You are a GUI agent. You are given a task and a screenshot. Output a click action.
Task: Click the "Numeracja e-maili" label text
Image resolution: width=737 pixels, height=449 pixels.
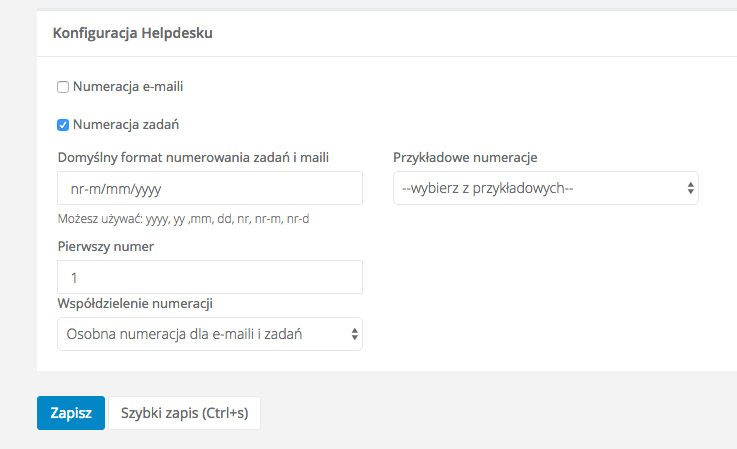[x=127, y=87]
